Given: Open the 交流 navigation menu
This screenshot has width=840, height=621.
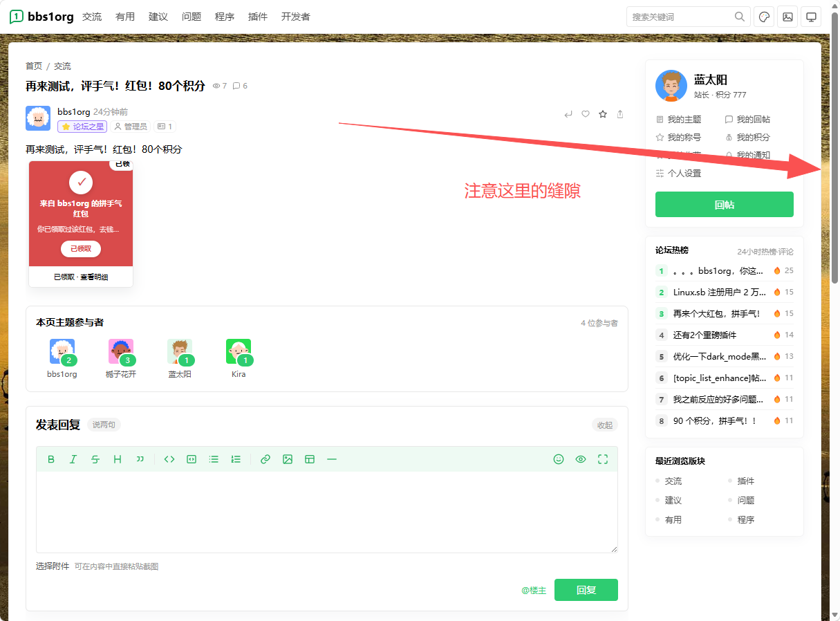Looking at the screenshot, I should [92, 17].
